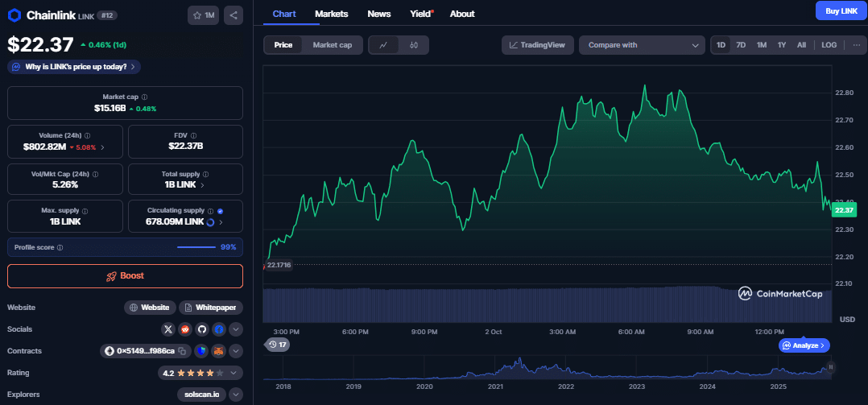The height and width of the screenshot is (405, 868).
Task: Click the MetaMask fox icon
Action: pos(219,351)
